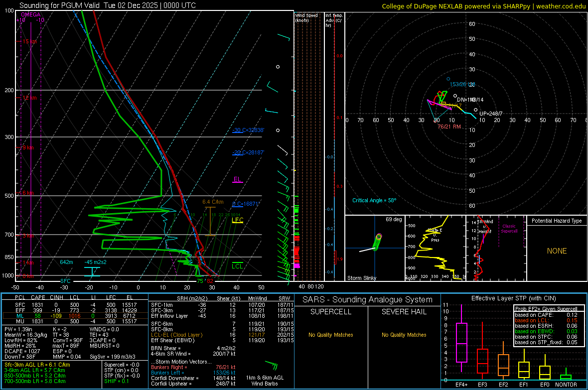Click the magenta 'OMEGA' label on the skew-T
This screenshot has width=588, height=390.
tap(31, 14)
